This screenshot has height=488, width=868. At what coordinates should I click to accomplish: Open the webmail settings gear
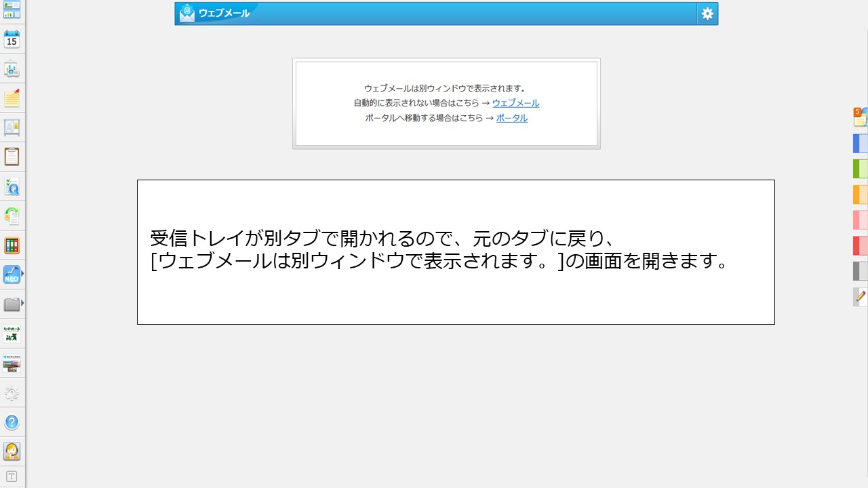pyautogui.click(x=707, y=14)
